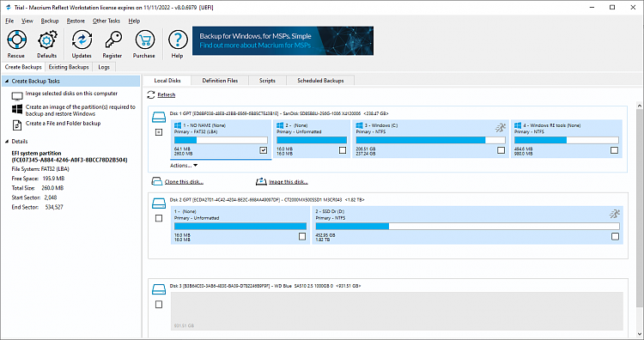Switch to the Scheduled Backups tab
This screenshot has width=644, height=340.
(320, 81)
